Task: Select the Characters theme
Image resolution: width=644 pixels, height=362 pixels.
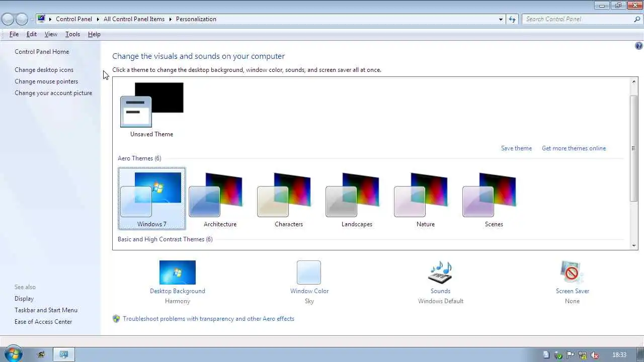Action: pos(288,199)
